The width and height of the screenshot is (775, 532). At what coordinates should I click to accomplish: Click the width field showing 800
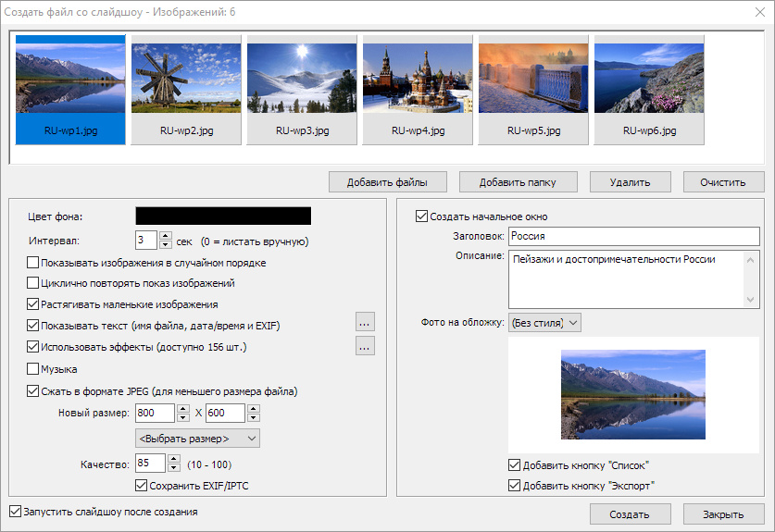(155, 413)
